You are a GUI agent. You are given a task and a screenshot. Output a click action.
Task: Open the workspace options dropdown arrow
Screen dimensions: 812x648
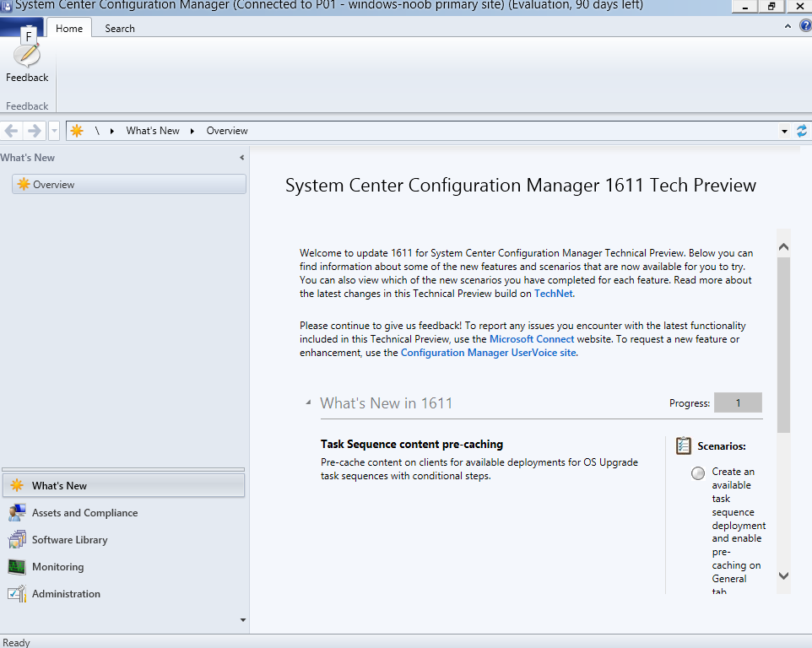pos(243,620)
